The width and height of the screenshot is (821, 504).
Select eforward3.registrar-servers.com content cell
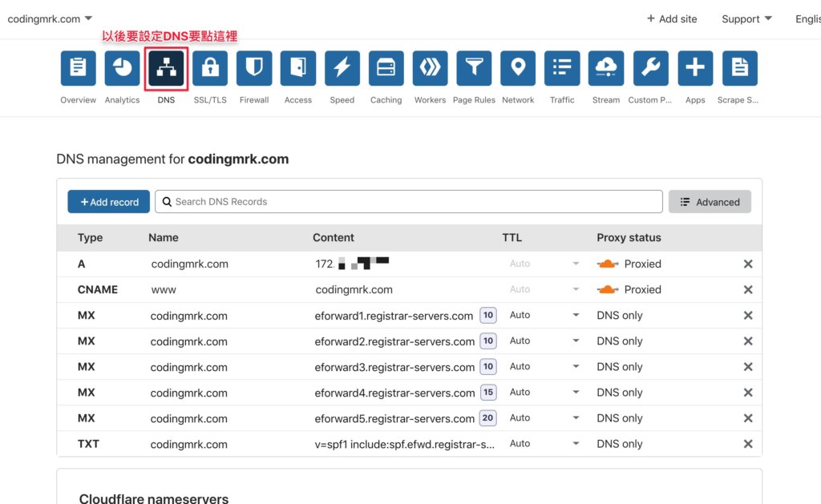coord(394,367)
